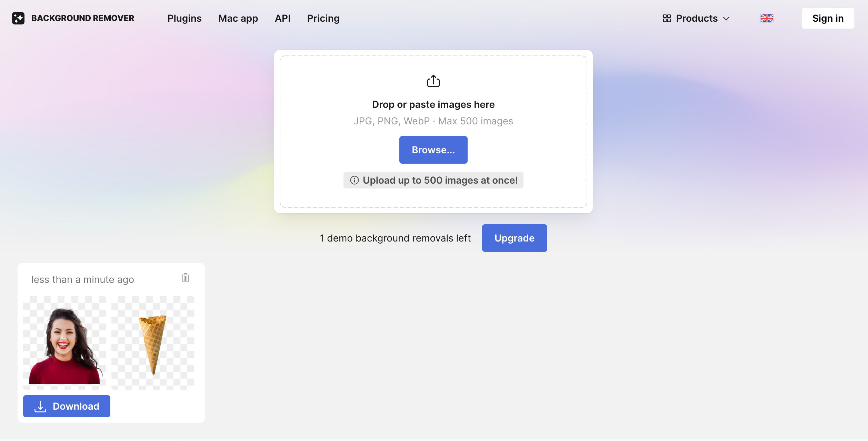Open the ice cream cone thumbnail

[x=153, y=343]
